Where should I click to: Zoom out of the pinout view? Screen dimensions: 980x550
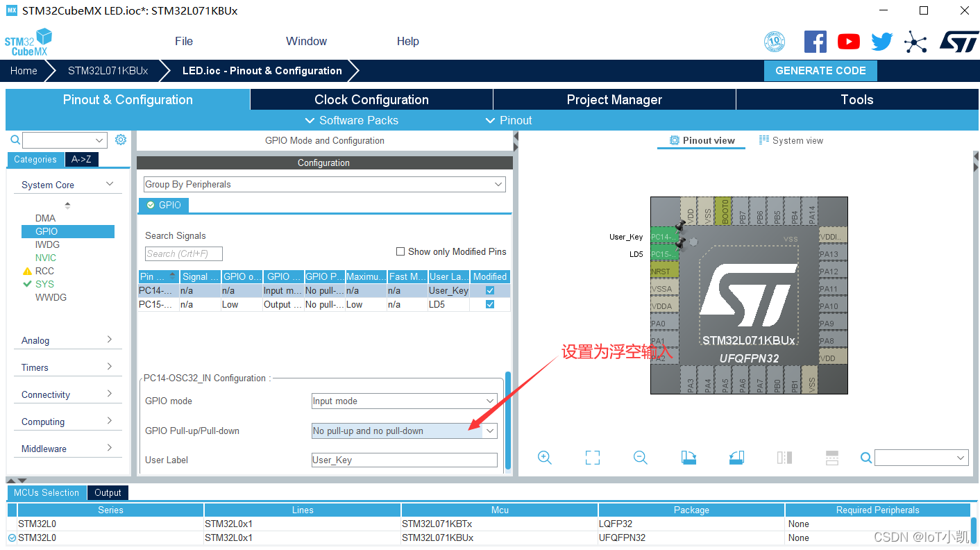tap(640, 458)
